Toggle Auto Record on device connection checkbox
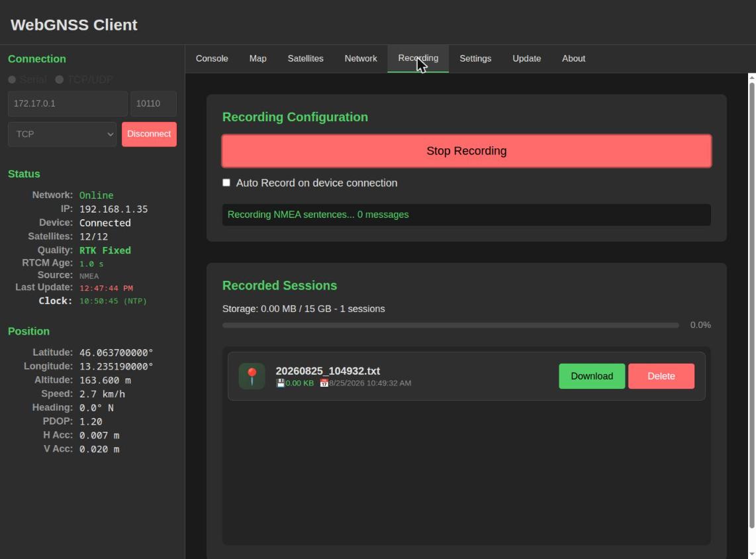756x559 pixels. (226, 183)
